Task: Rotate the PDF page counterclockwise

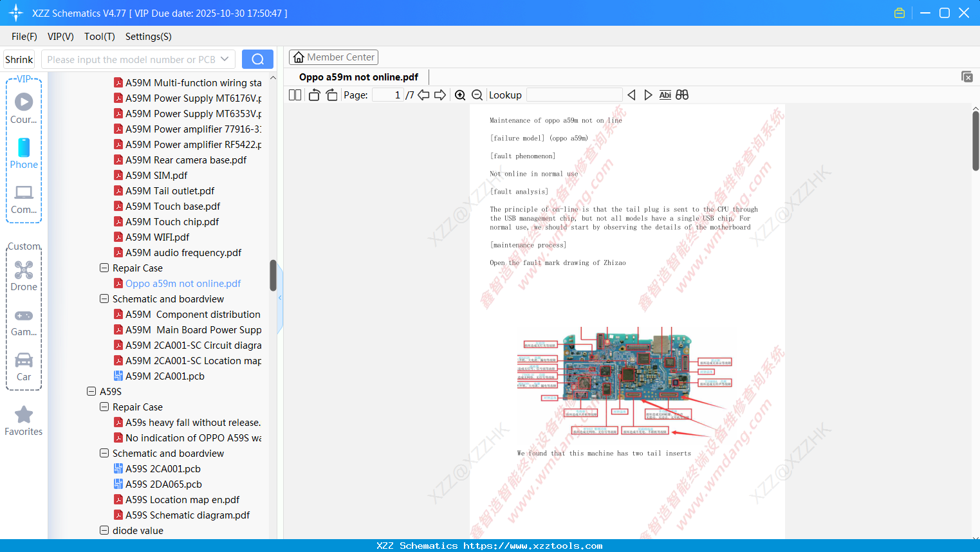Action: click(315, 95)
